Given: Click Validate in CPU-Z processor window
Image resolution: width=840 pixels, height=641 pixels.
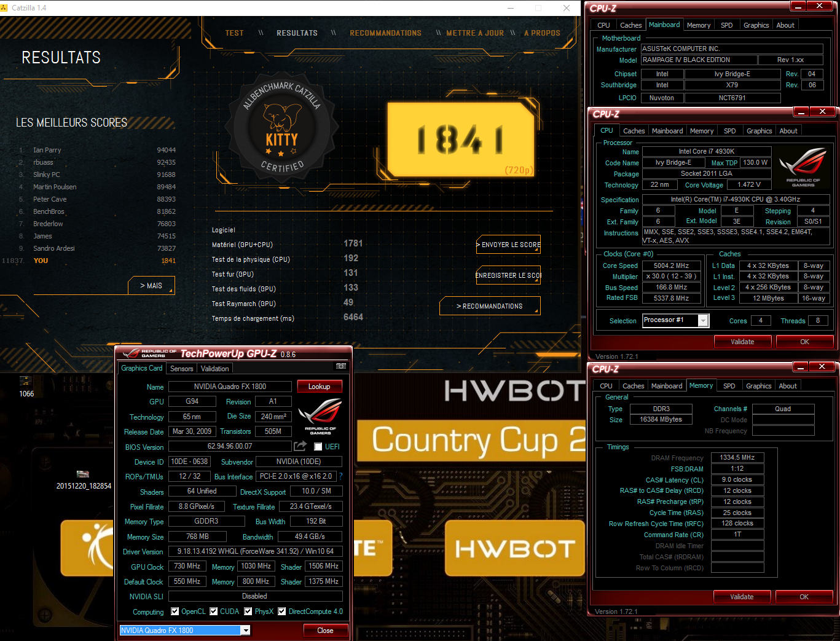Looking at the screenshot, I should (742, 342).
